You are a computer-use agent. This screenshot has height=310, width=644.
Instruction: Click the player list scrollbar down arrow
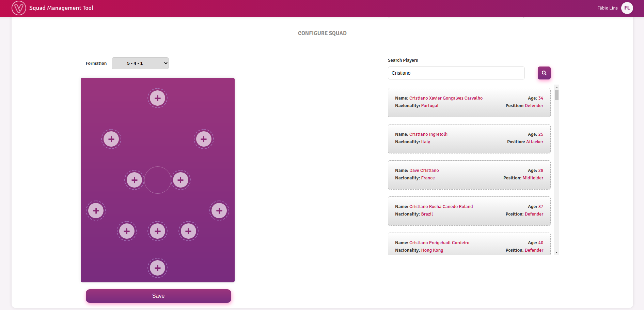tap(556, 252)
